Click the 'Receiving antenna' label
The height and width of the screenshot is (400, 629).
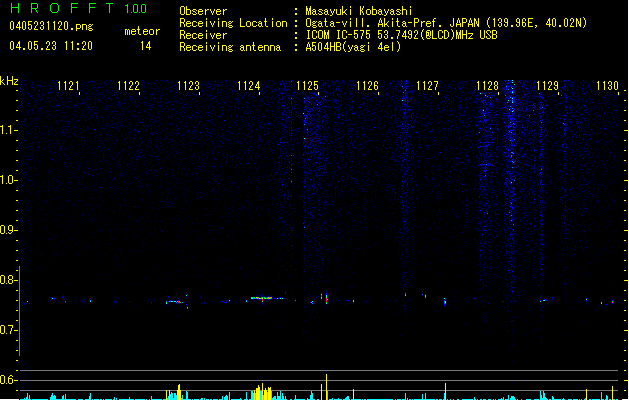pos(230,47)
